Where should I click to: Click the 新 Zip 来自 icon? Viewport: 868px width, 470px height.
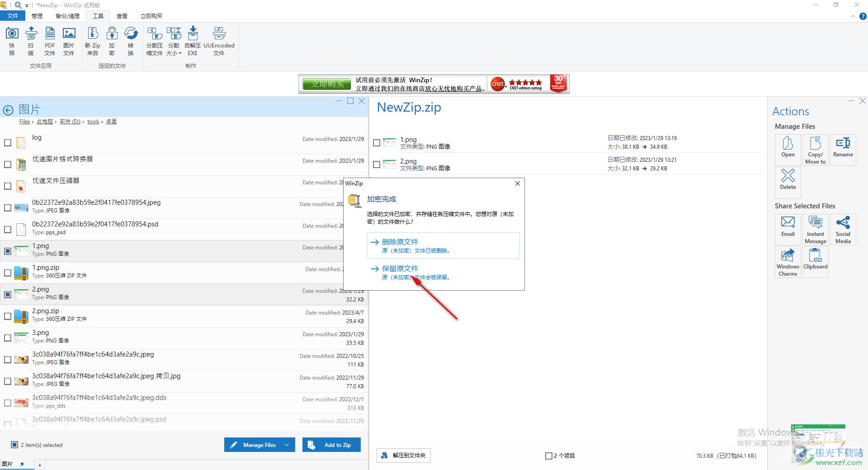pos(93,41)
